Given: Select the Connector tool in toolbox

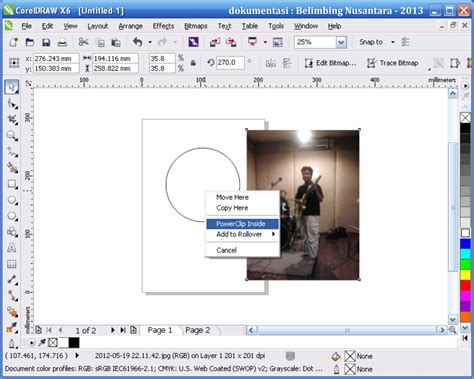Looking at the screenshot, I should coord(12,295).
